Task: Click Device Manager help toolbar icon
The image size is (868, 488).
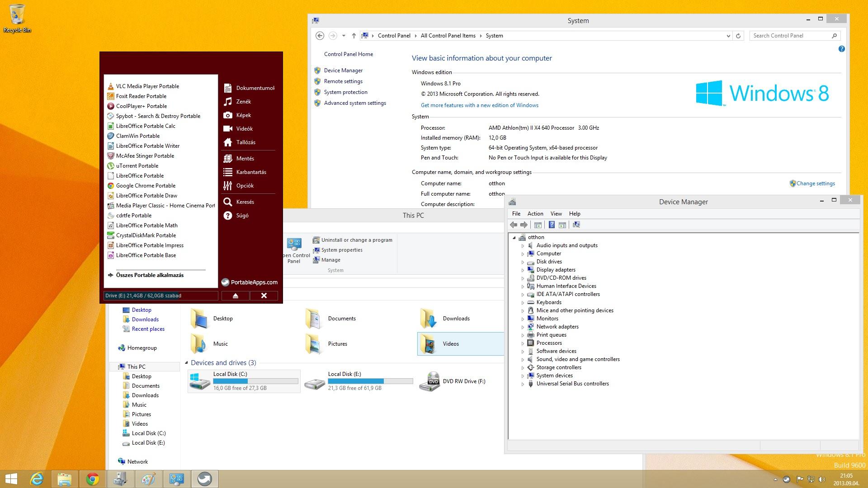Action: (552, 225)
